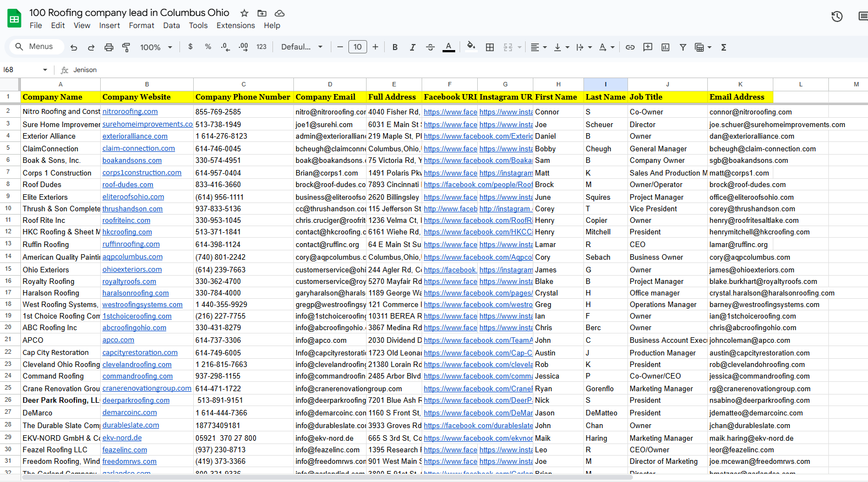Open version history clock icon
Screen dimensions: 868x482
pyautogui.click(x=837, y=17)
